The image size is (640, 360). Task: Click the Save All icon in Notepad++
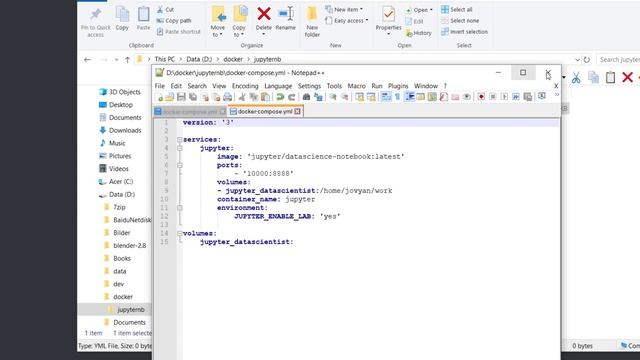pos(193,97)
